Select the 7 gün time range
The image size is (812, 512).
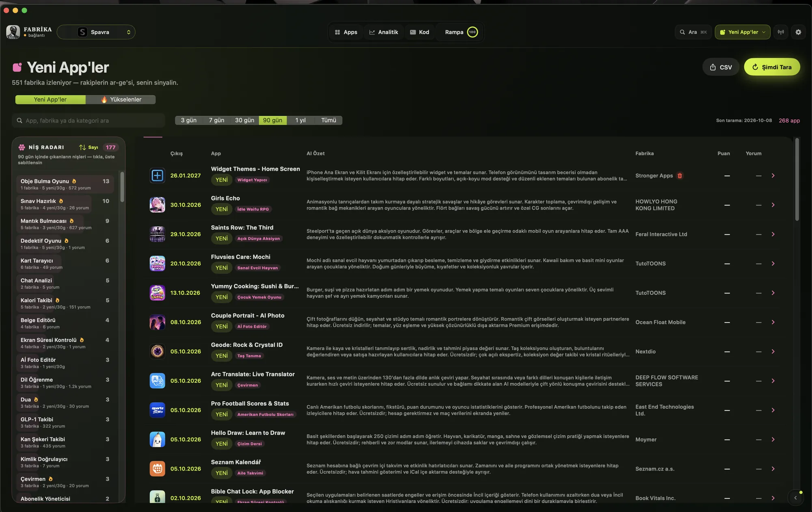tap(216, 120)
